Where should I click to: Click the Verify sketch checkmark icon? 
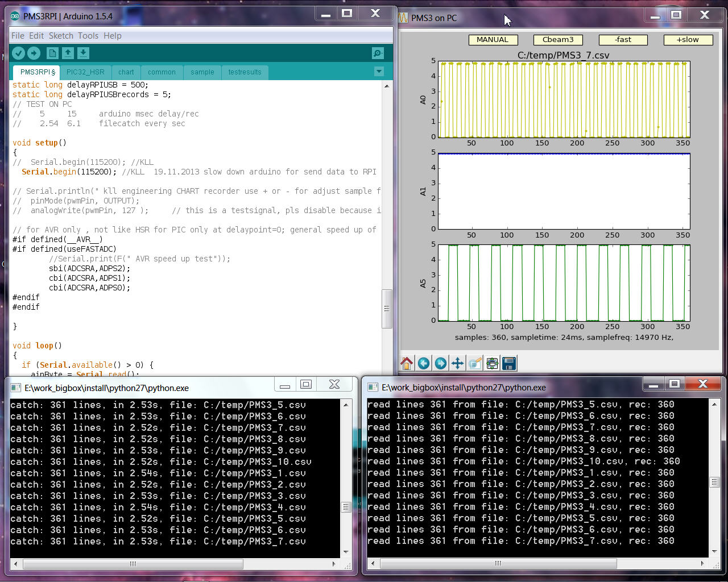tap(18, 53)
